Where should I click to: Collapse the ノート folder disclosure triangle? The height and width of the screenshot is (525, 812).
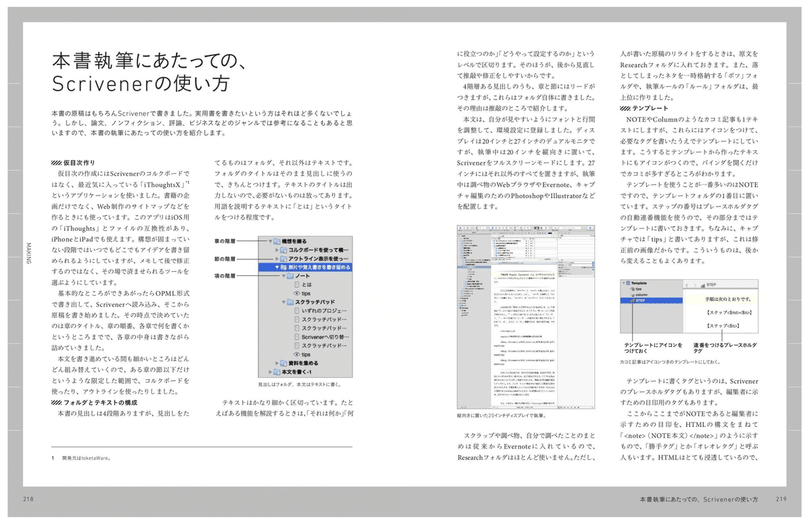pyautogui.click(x=284, y=276)
